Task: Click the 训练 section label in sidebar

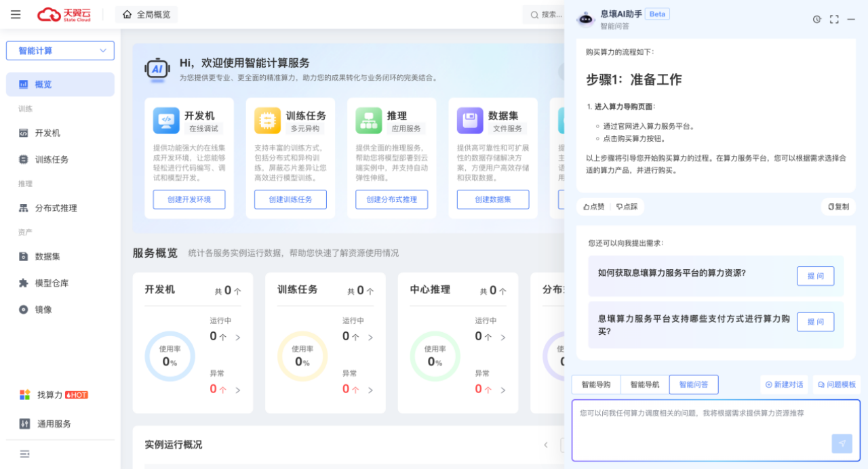Action: 25,108
